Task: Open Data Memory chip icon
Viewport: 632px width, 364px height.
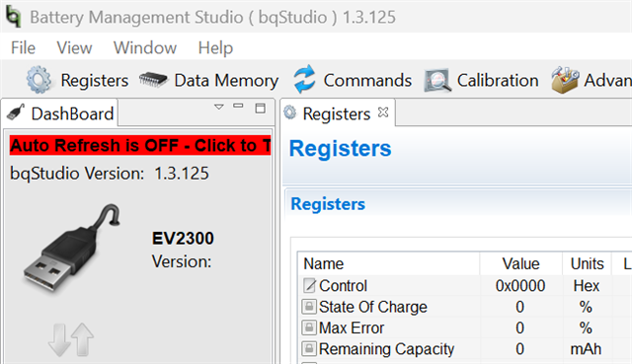Action: point(153,79)
